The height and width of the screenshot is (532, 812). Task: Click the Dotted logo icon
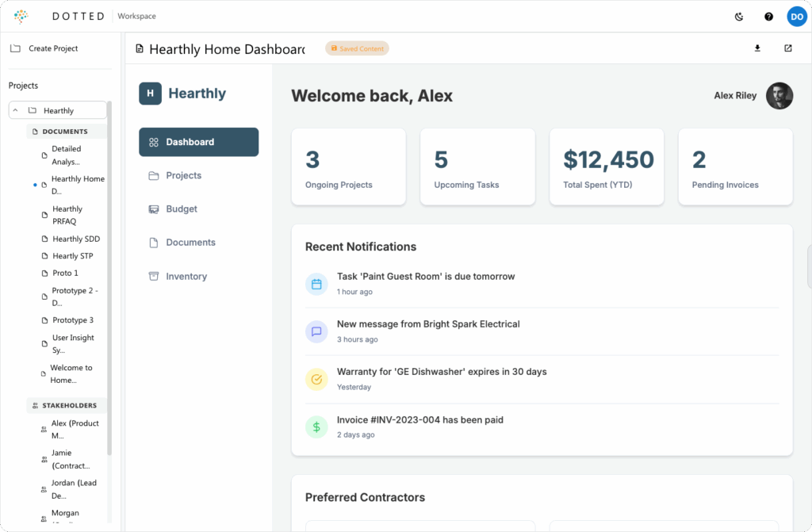coord(21,16)
